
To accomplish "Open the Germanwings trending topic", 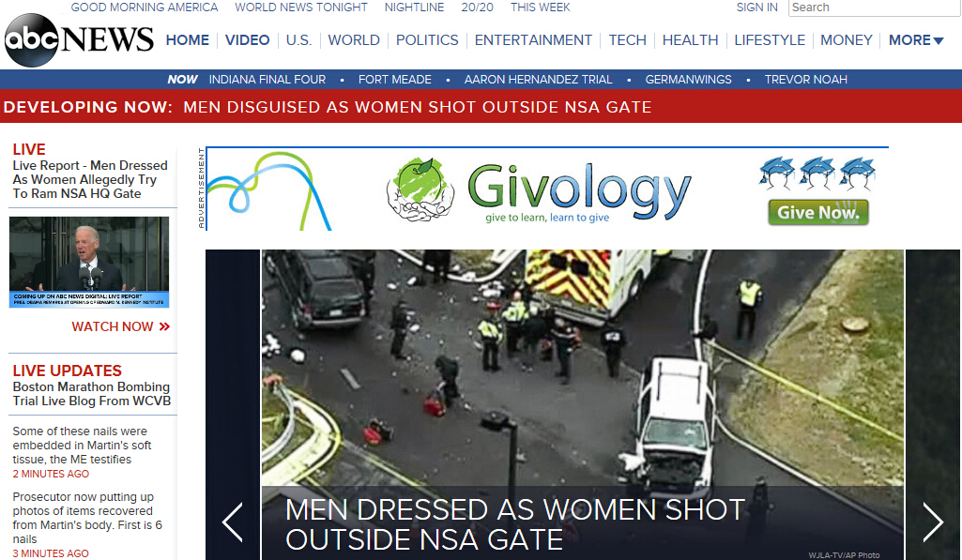I will [688, 80].
